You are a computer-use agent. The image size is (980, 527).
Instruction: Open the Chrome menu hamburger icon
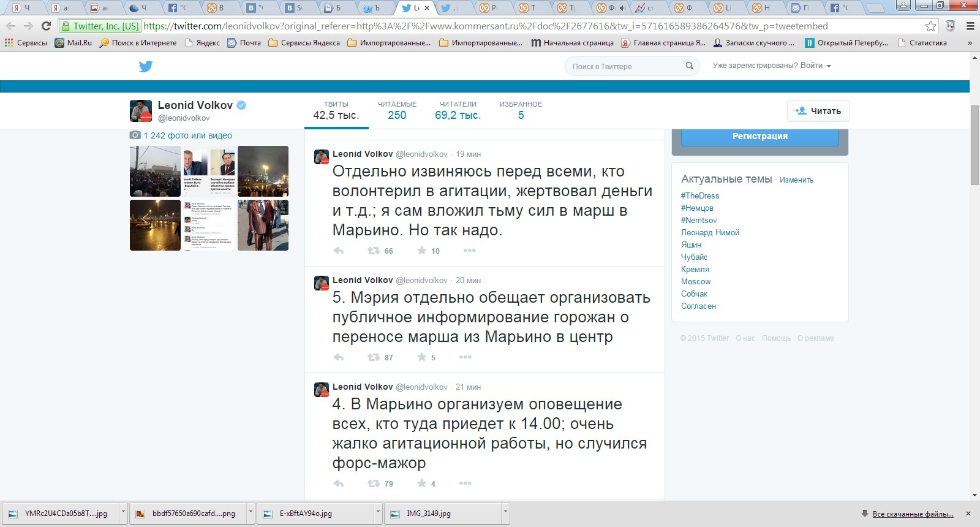pos(970,26)
